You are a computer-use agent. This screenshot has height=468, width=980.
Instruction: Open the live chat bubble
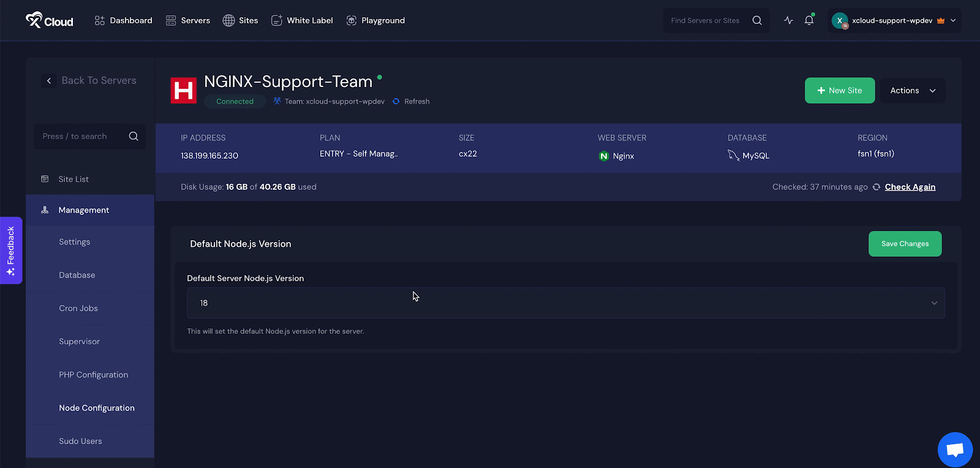coord(955,450)
